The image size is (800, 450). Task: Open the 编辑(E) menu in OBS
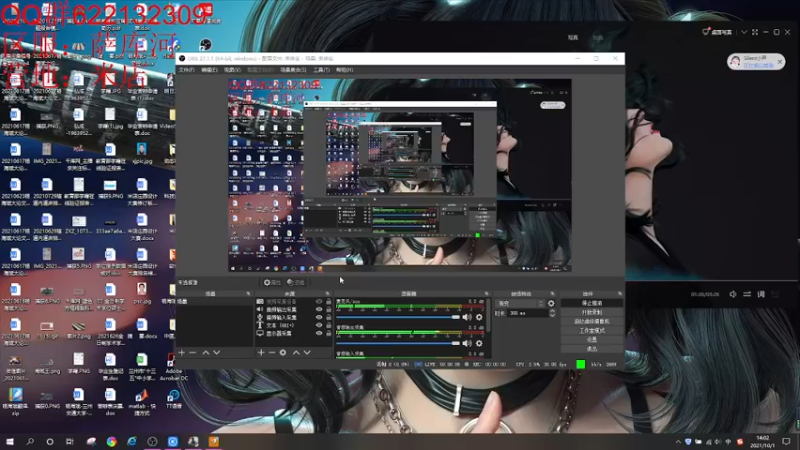point(209,70)
